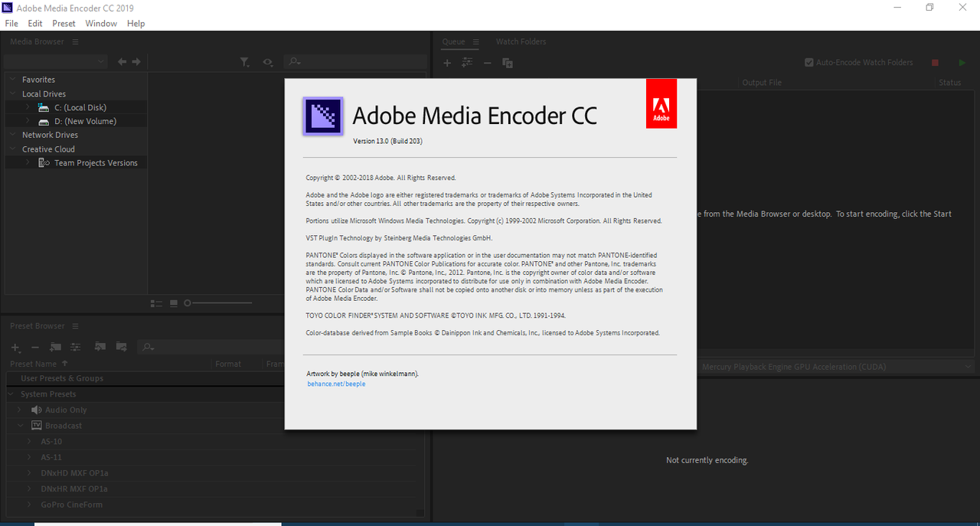Remove selected item from the Queue
The width and height of the screenshot is (980, 526).
click(487, 63)
